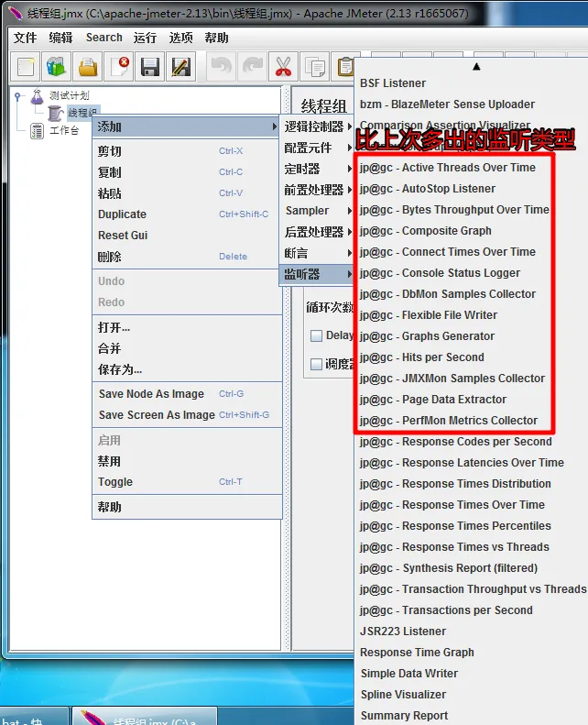588x725 pixels.
Task: Click the Redo arrow toolbar icon
Action: 252,67
